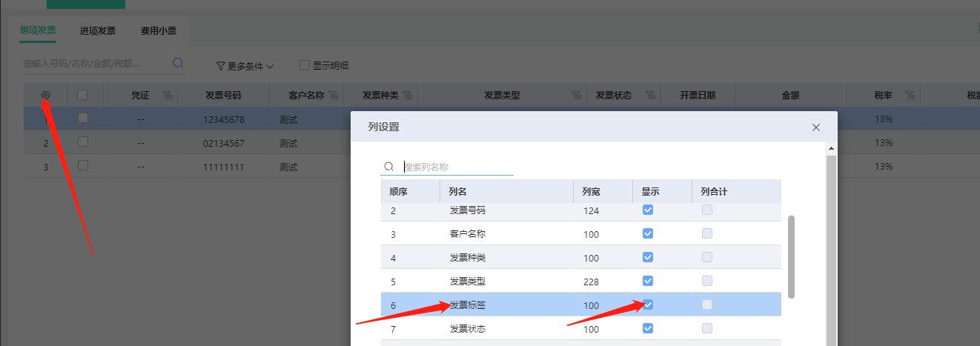Viewport: 980px width, 346px height.
Task: Check row checkbox for invoice 11111111
Action: [x=82, y=165]
